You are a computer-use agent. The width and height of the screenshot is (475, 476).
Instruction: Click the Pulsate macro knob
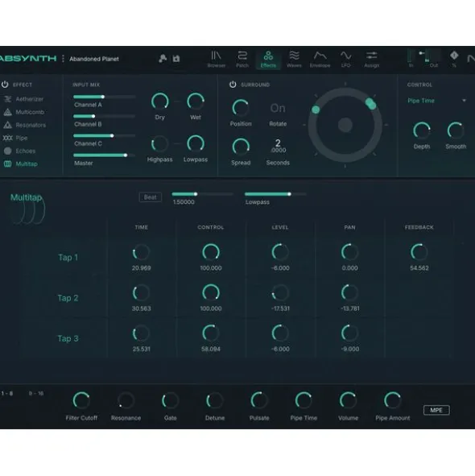[x=259, y=400]
